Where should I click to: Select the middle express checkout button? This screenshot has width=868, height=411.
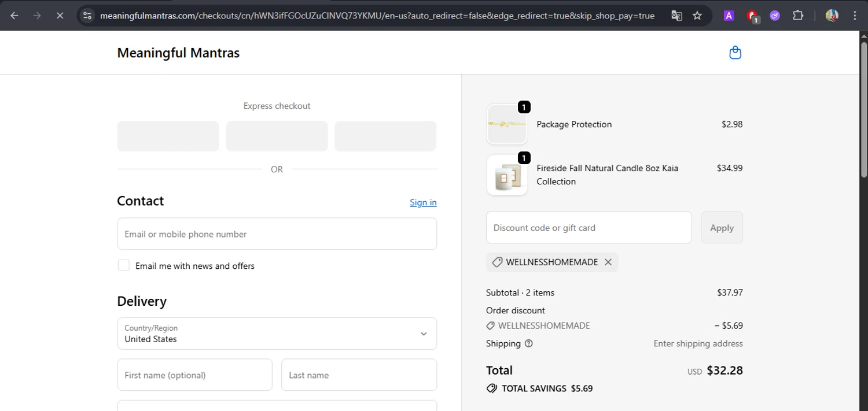(x=277, y=136)
